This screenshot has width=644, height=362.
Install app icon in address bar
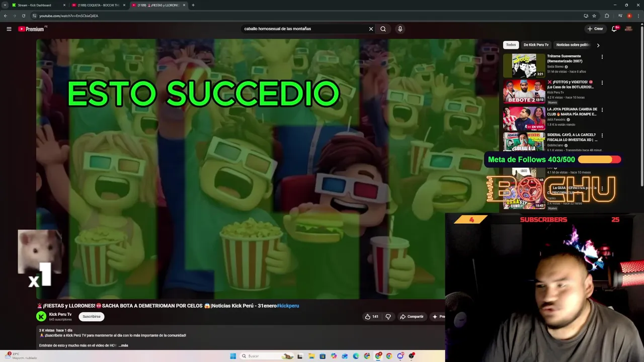point(586,16)
